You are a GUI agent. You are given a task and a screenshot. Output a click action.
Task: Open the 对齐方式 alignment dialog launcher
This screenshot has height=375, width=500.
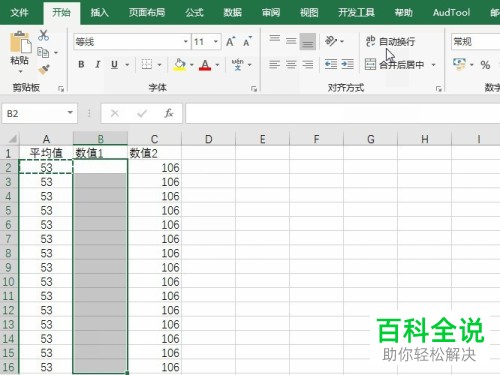click(438, 89)
